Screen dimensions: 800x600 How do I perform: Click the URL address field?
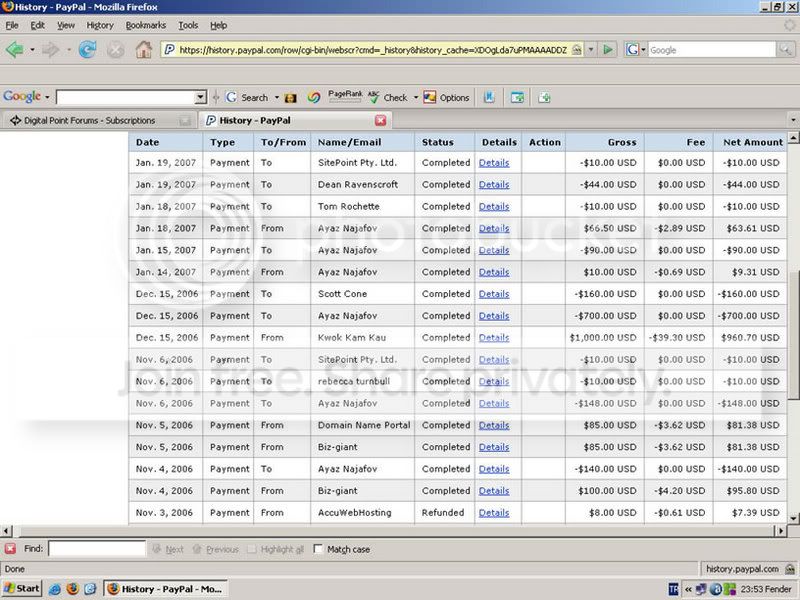click(372, 49)
